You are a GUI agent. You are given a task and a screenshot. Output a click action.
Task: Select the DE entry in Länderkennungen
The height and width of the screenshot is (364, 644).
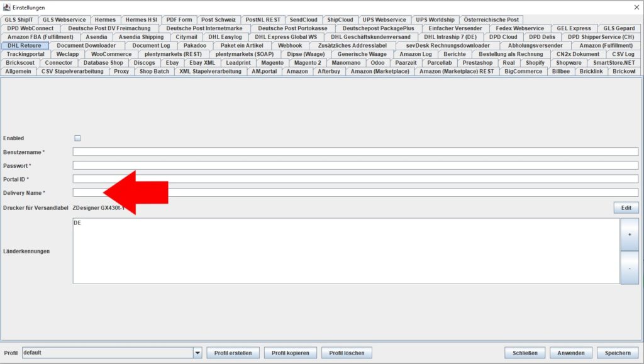[77, 223]
